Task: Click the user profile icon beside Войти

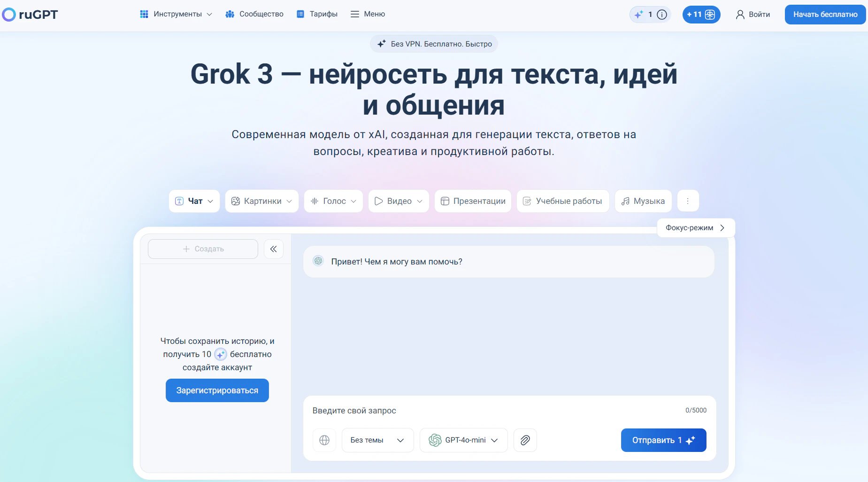Action: [740, 15]
